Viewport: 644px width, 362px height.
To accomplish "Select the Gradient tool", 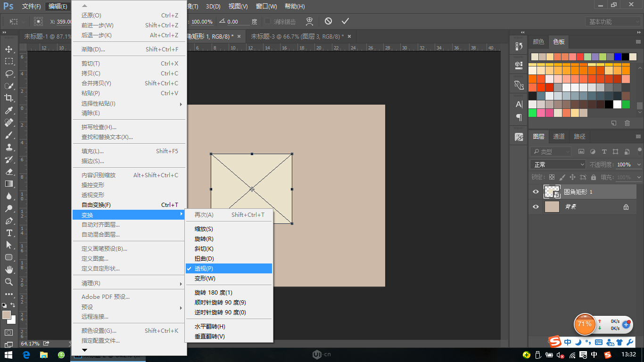I will tap(9, 184).
